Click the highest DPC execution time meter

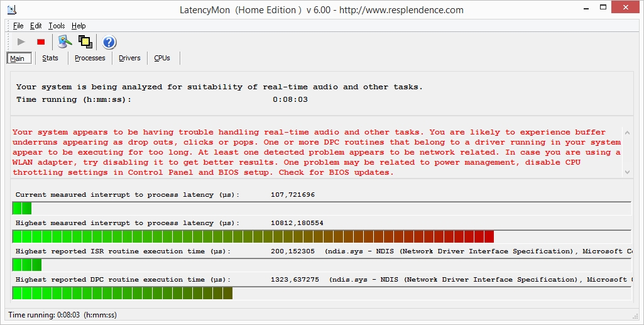pyautogui.click(x=322, y=294)
